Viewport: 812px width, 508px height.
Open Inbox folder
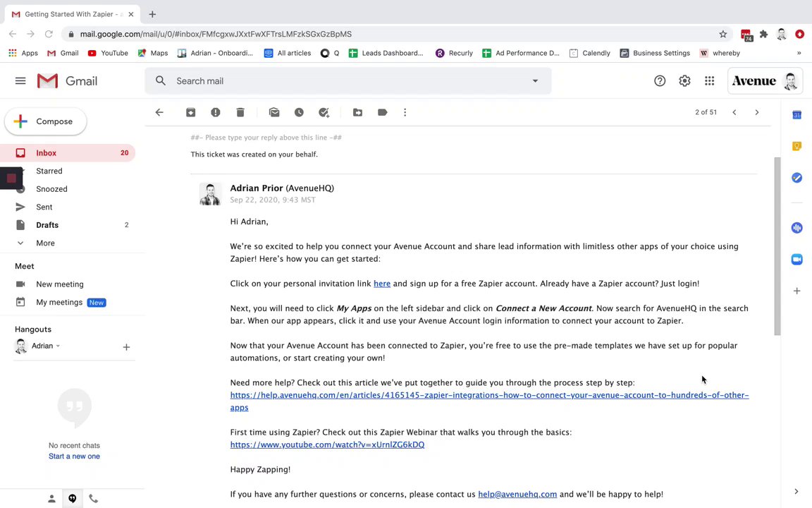(x=68, y=153)
